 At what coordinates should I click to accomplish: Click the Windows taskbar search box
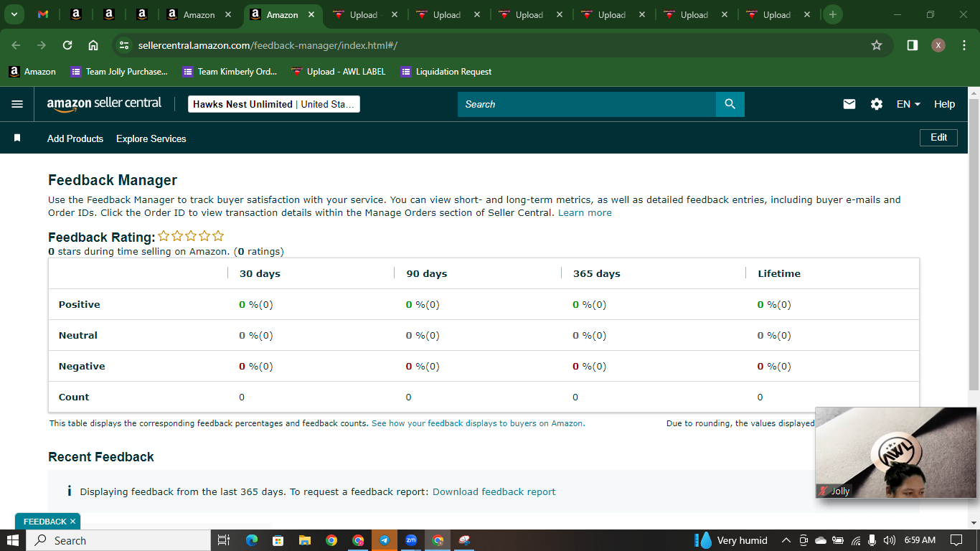(119, 540)
